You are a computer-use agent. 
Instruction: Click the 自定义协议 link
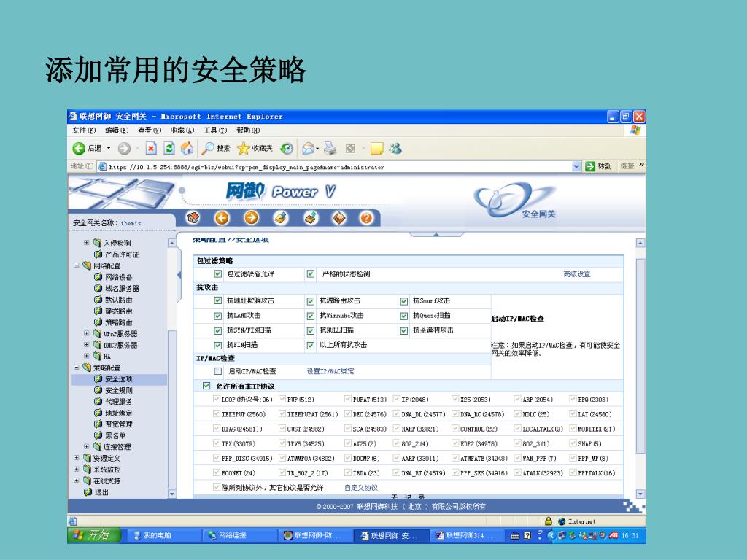[x=361, y=488]
